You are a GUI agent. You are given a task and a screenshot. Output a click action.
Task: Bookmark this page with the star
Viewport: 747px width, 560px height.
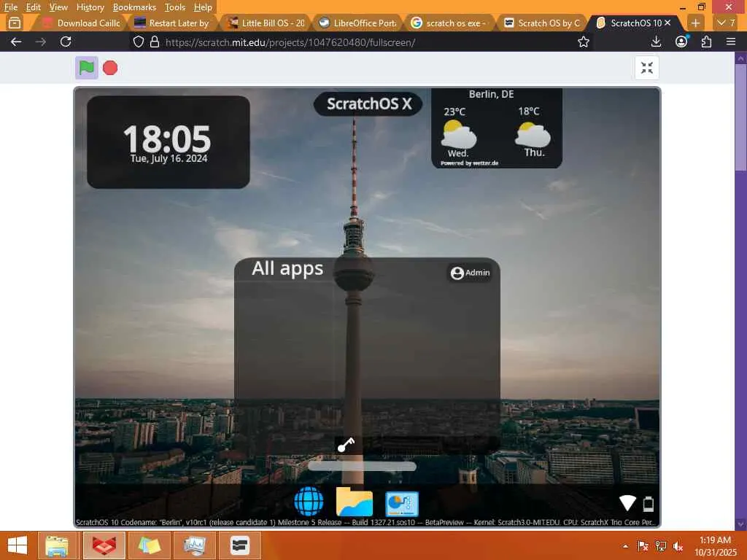tap(583, 42)
